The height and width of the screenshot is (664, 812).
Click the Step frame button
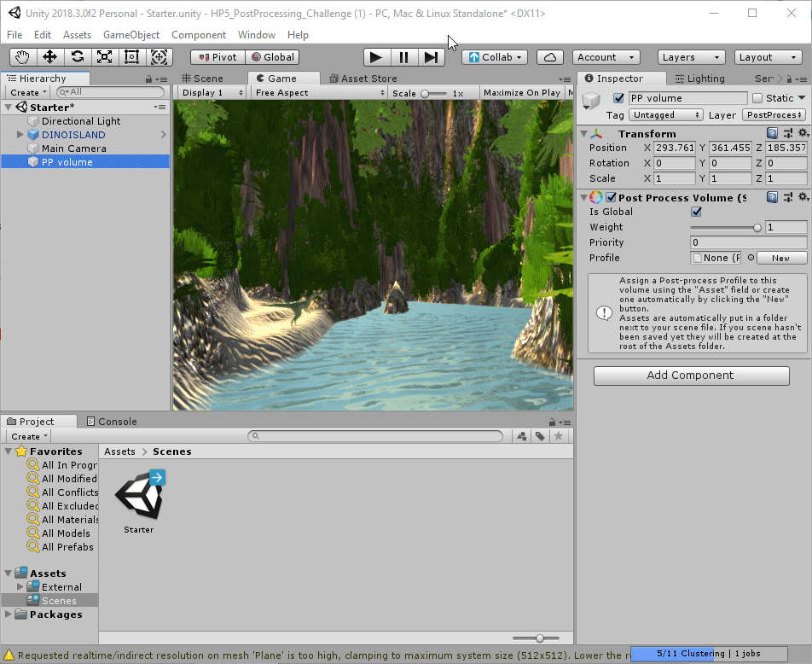click(431, 57)
